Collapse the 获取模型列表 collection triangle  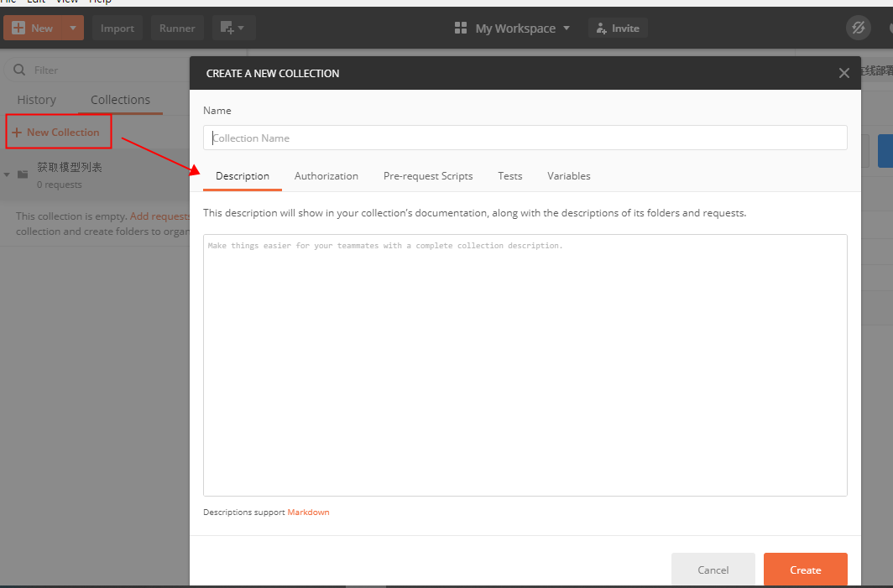tap(7, 174)
